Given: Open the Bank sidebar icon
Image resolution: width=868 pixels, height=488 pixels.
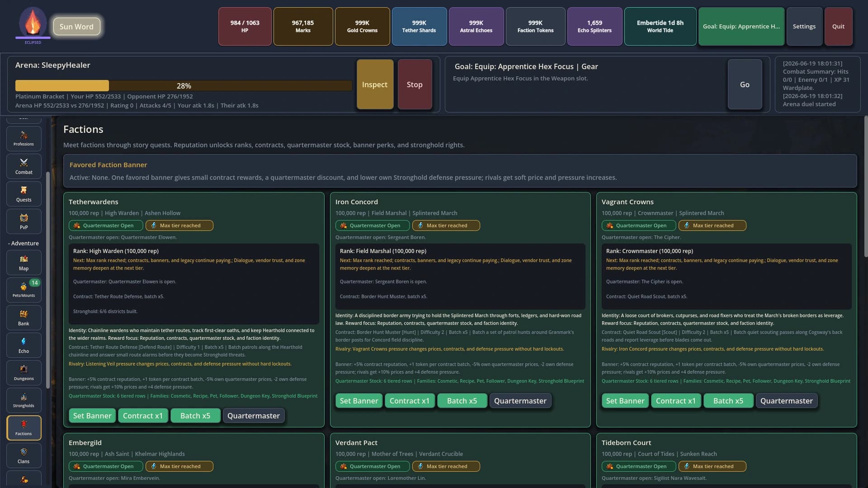Looking at the screenshot, I should (x=24, y=318).
